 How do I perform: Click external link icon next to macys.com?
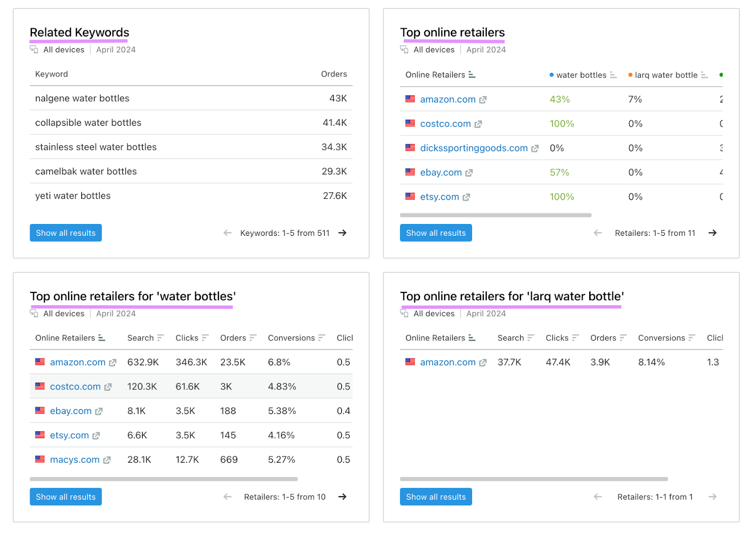pyautogui.click(x=107, y=460)
